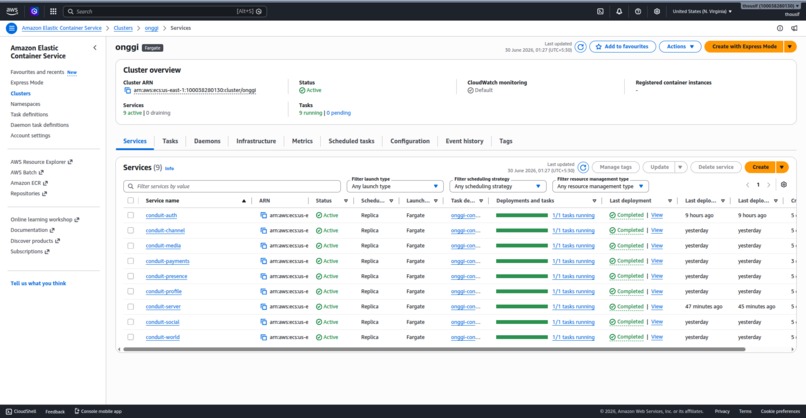
Task: Check the conduit-channel service row
Action: point(131,230)
